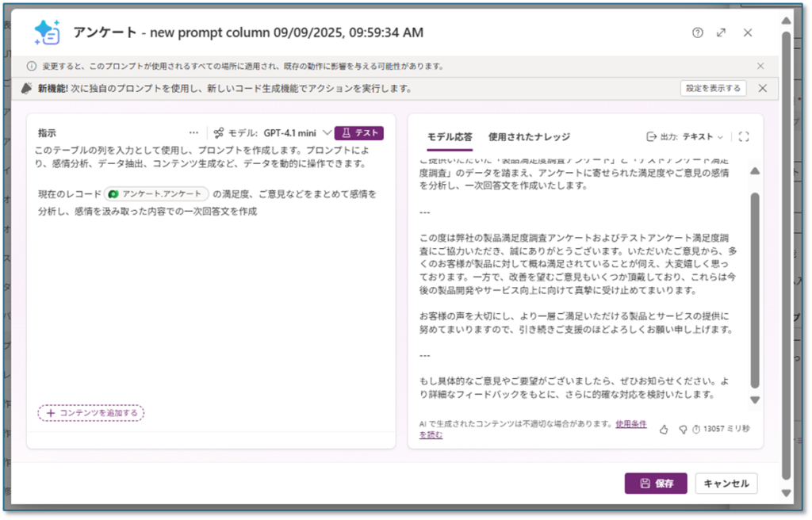Image resolution: width=812 pixels, height=520 pixels.
Task: Open fullscreen view of model response
Action: [x=743, y=136]
